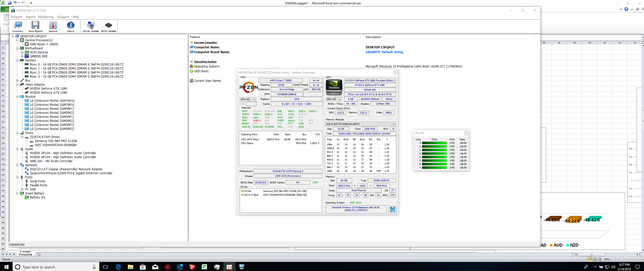Open the Help menu in HWiNFO64

pos(76,17)
